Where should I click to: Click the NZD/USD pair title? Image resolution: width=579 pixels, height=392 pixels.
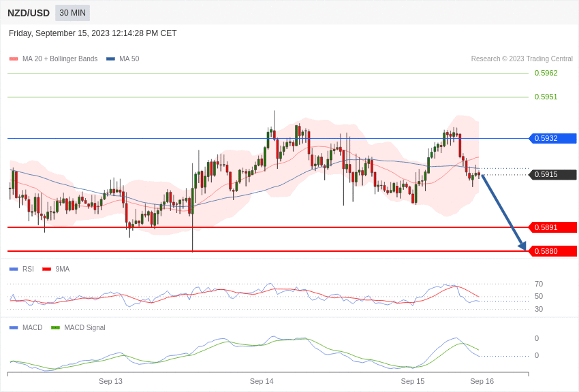(29, 13)
